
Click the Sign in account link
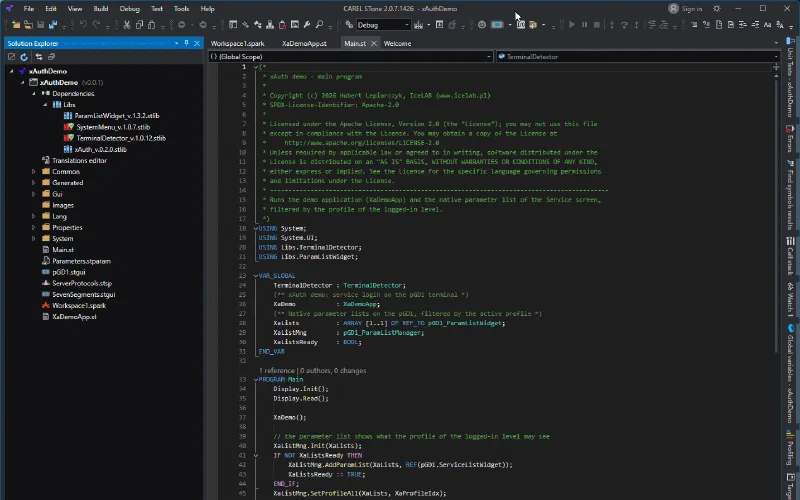coord(691,9)
